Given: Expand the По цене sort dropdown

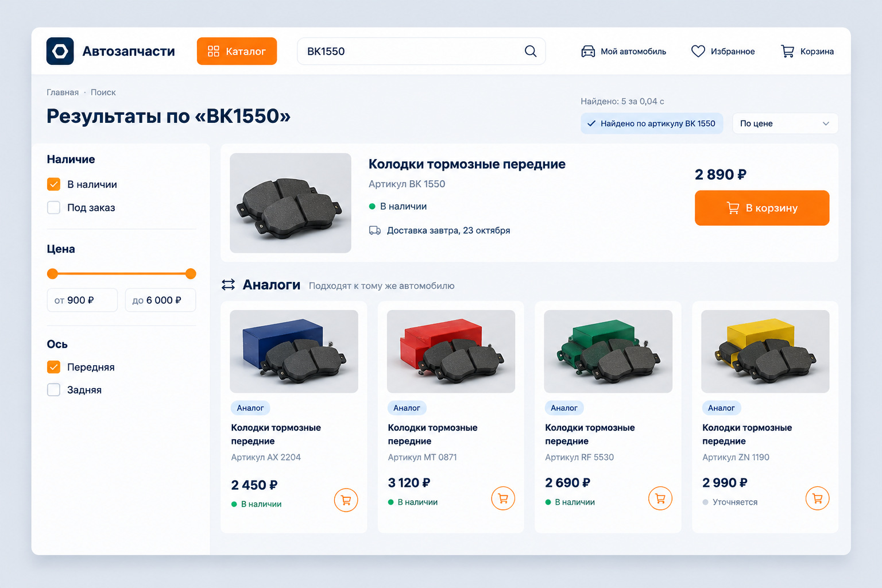Looking at the screenshot, I should click(x=785, y=123).
